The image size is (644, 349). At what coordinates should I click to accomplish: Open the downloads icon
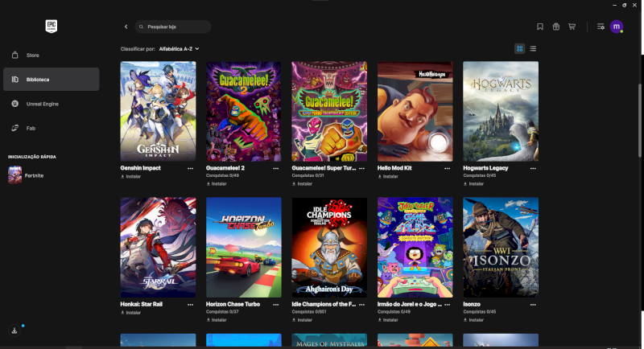(14, 331)
